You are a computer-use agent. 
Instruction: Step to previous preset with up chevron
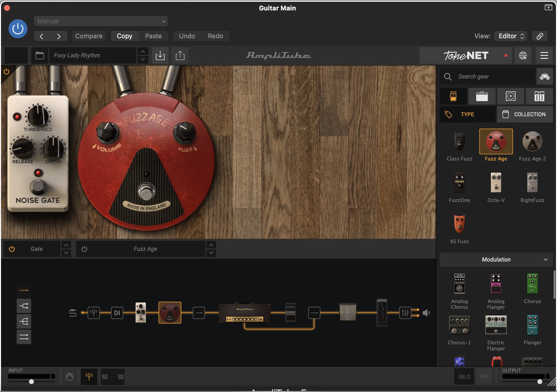point(143,52)
